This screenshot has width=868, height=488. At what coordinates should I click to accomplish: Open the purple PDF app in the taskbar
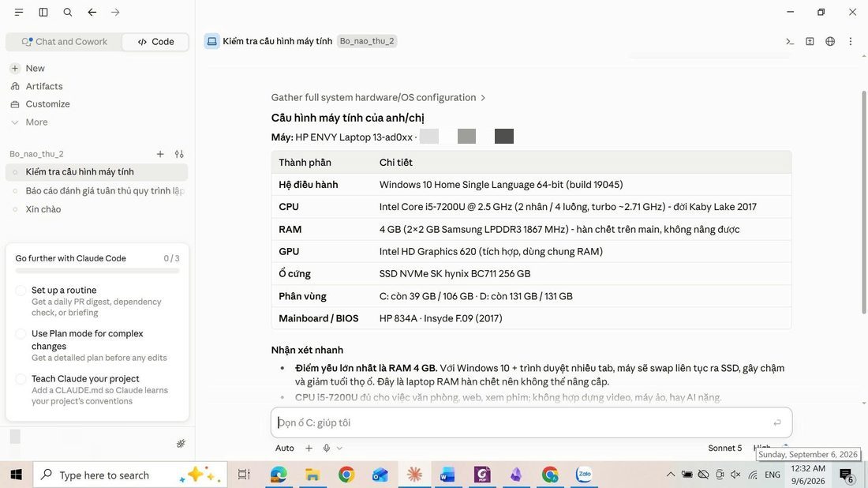point(482,475)
